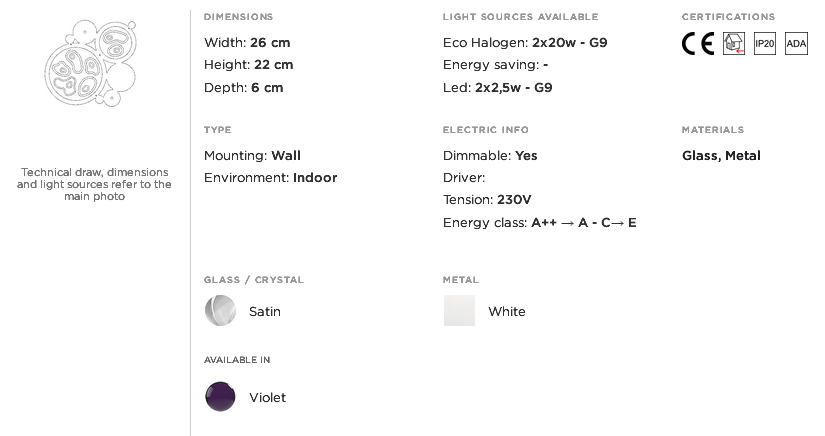The image size is (825, 436).
Task: Click the Glass, Metal materials text
Action: point(721,156)
